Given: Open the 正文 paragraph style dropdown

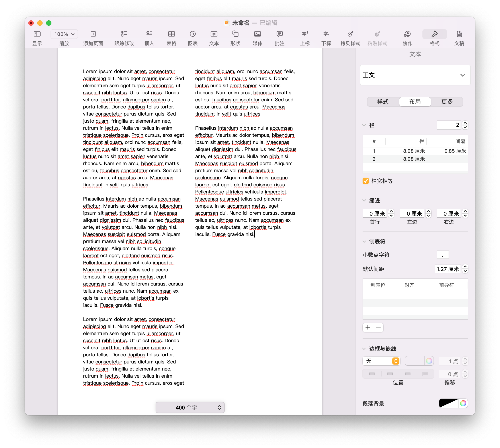Looking at the screenshot, I should [415, 75].
